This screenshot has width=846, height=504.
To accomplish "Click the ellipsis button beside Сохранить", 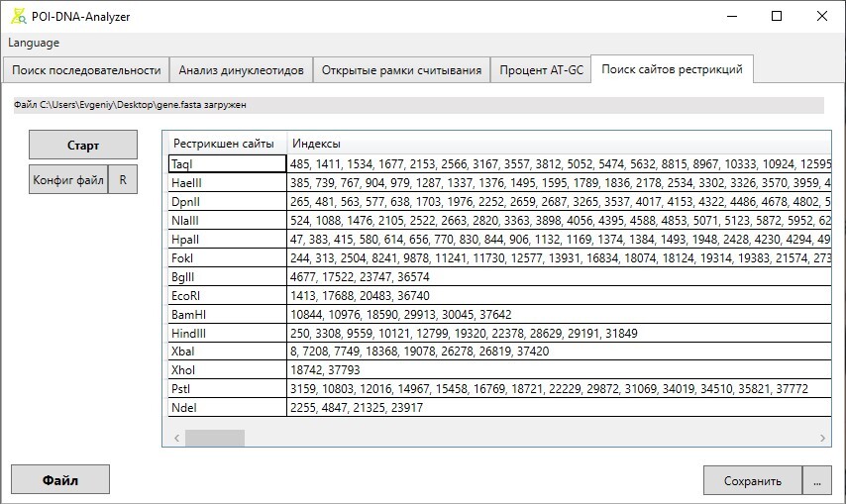I will click(816, 481).
